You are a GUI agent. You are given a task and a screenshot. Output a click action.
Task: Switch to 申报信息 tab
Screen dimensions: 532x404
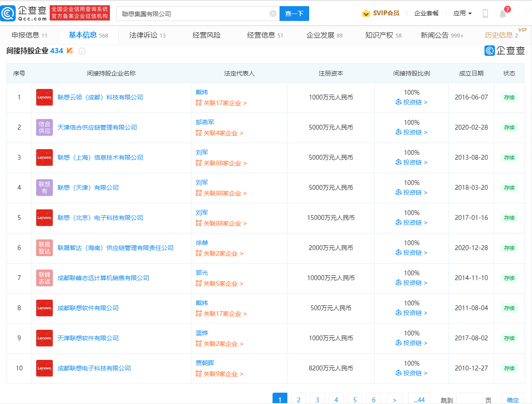pyautogui.click(x=29, y=35)
